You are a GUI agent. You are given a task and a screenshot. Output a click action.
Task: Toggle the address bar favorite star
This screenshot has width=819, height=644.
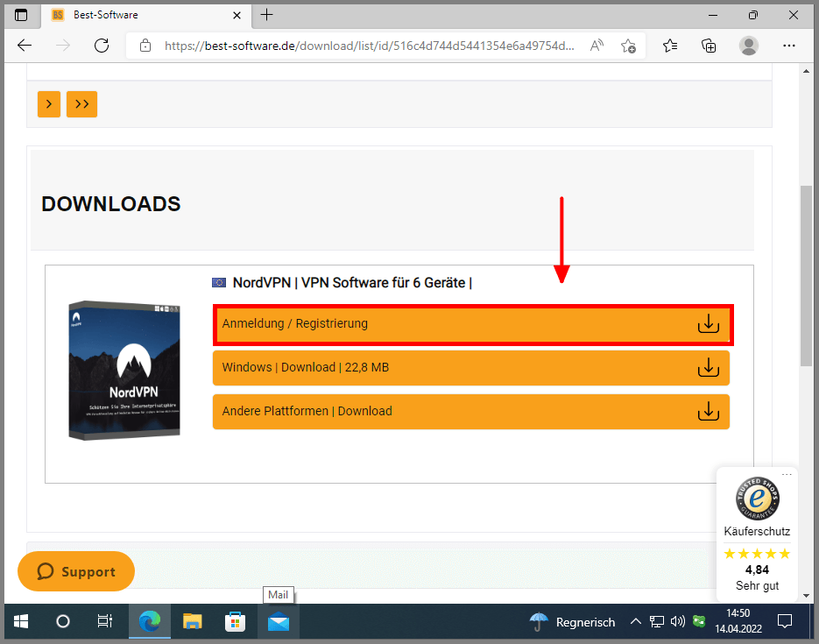(628, 46)
